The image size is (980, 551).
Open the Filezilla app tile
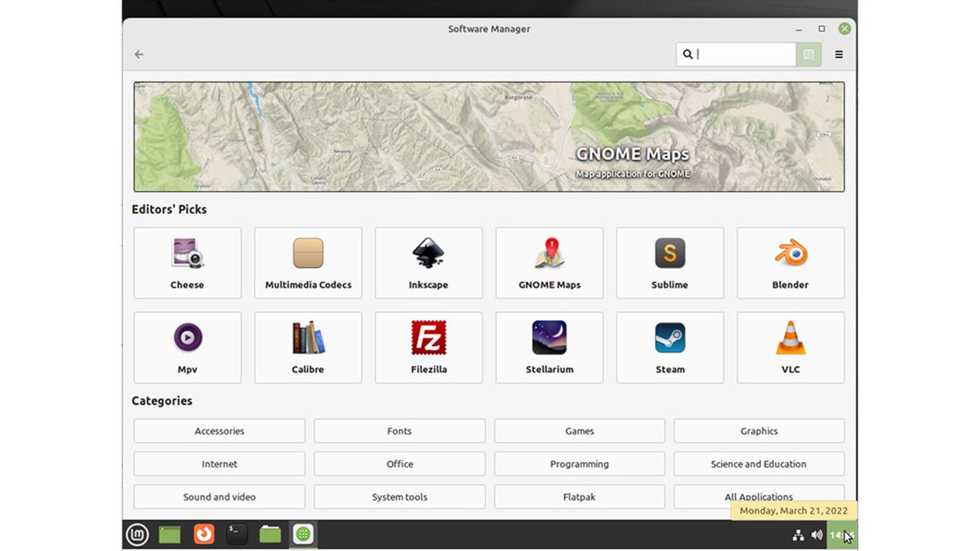(x=429, y=348)
